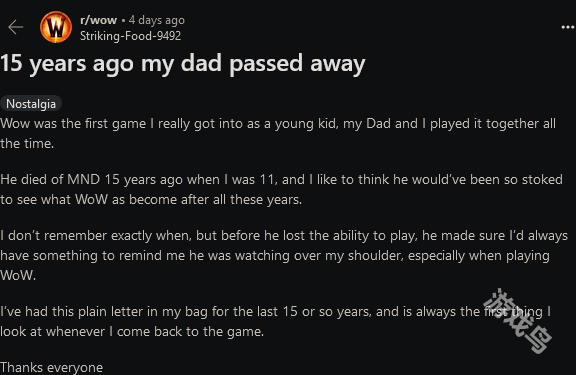Click the 'Thanks everyone' closing line
The width and height of the screenshot is (576, 375).
(x=51, y=367)
